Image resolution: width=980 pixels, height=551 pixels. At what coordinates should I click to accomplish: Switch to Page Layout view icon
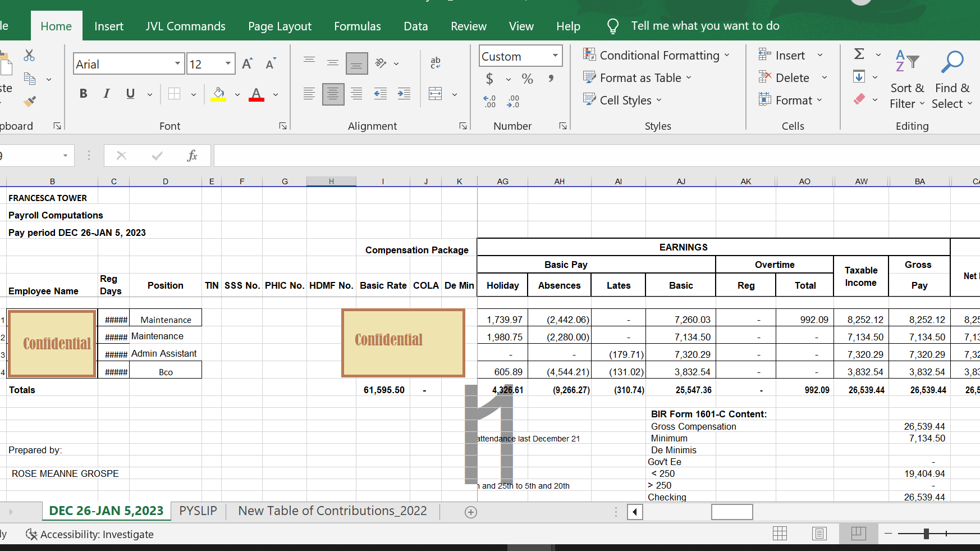tap(819, 533)
